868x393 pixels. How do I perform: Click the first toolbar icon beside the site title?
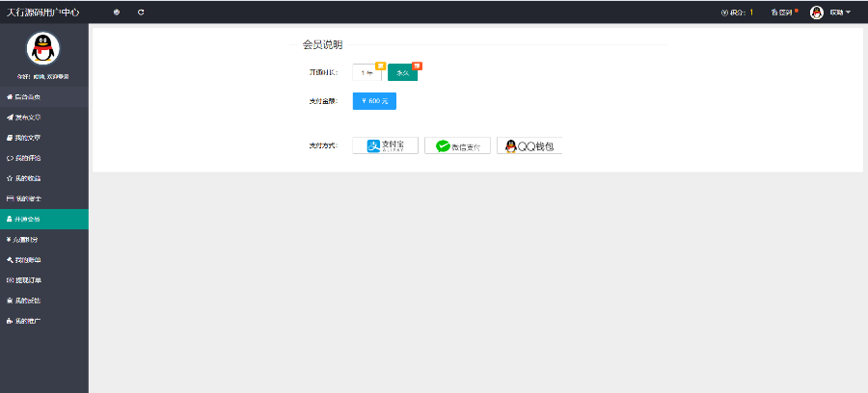pos(117,12)
